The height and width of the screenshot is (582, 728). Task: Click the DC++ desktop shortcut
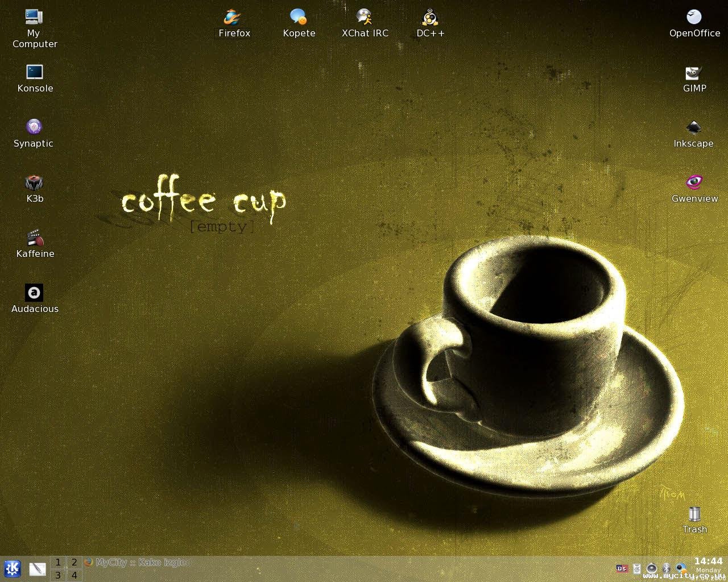(430, 18)
